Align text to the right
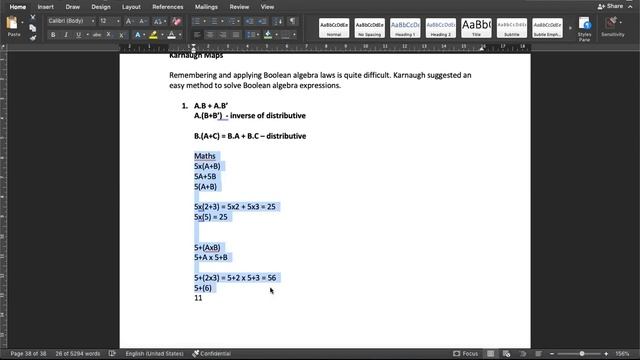This screenshot has height=360, width=640. tap(223, 35)
